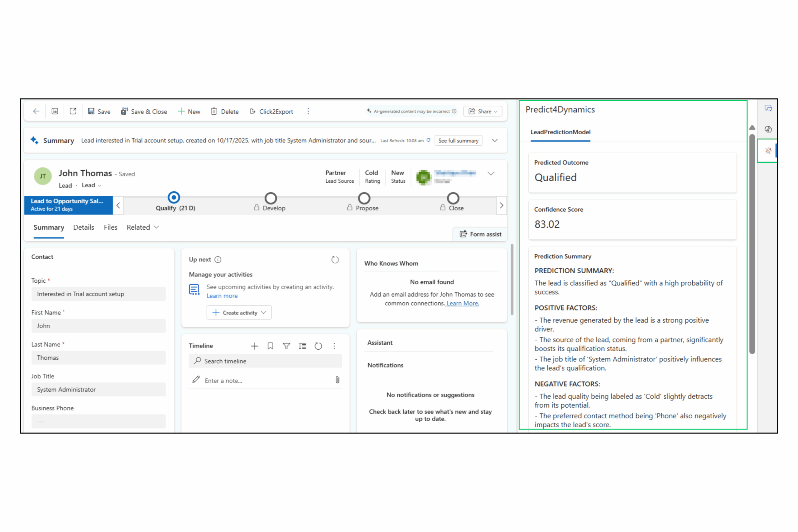Select the Develop stage circle

pos(271,198)
